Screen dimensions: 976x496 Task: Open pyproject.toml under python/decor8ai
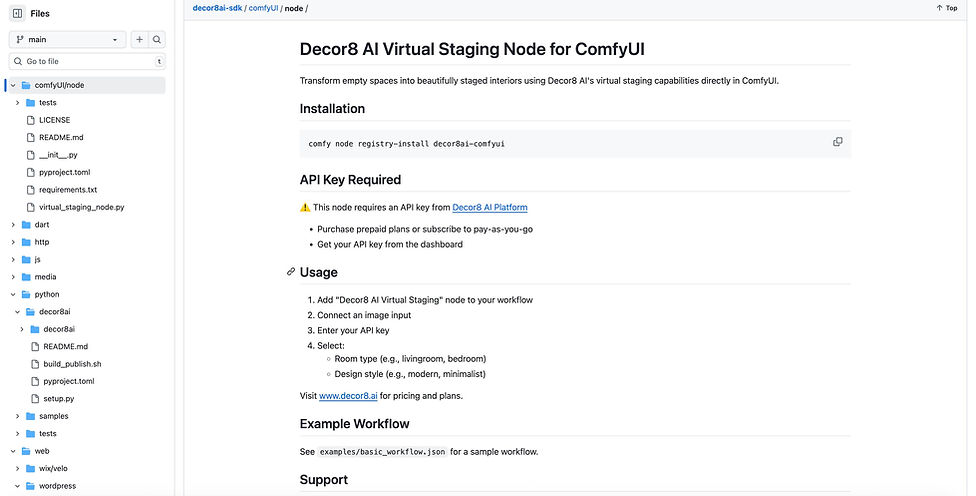click(68, 381)
